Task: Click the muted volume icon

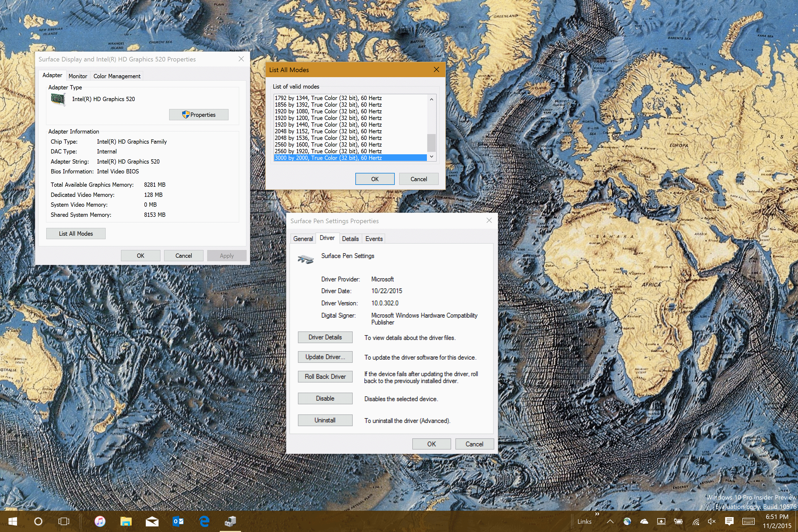Action: click(x=712, y=521)
